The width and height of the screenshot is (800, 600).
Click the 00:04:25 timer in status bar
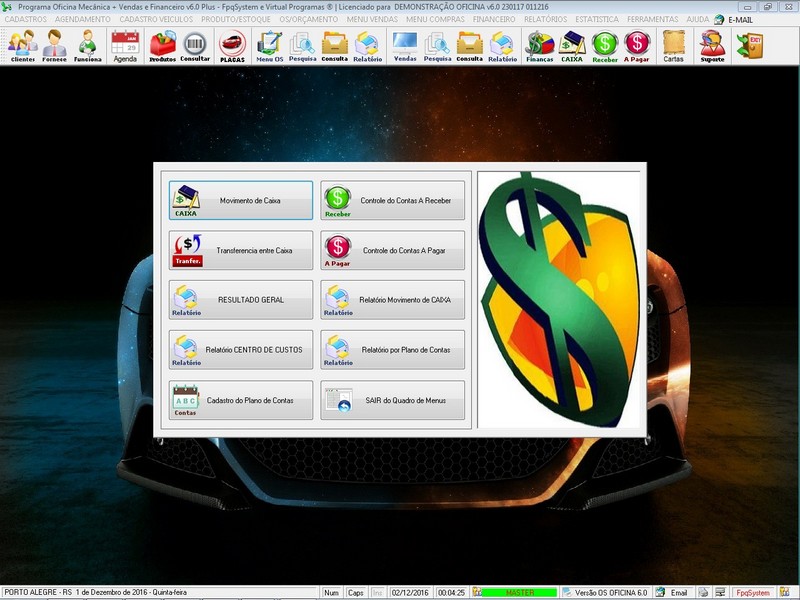(x=452, y=593)
